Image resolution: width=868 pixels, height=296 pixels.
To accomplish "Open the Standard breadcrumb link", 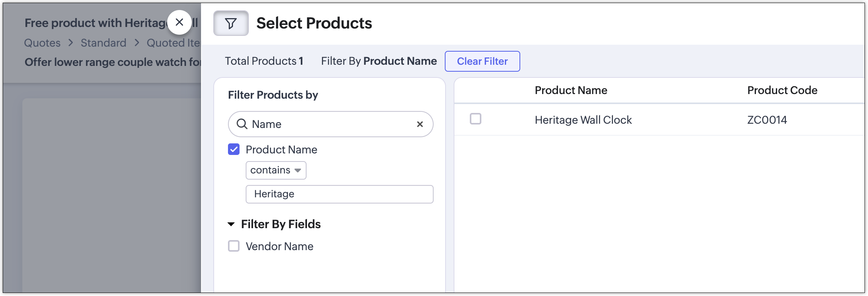I will click(103, 43).
